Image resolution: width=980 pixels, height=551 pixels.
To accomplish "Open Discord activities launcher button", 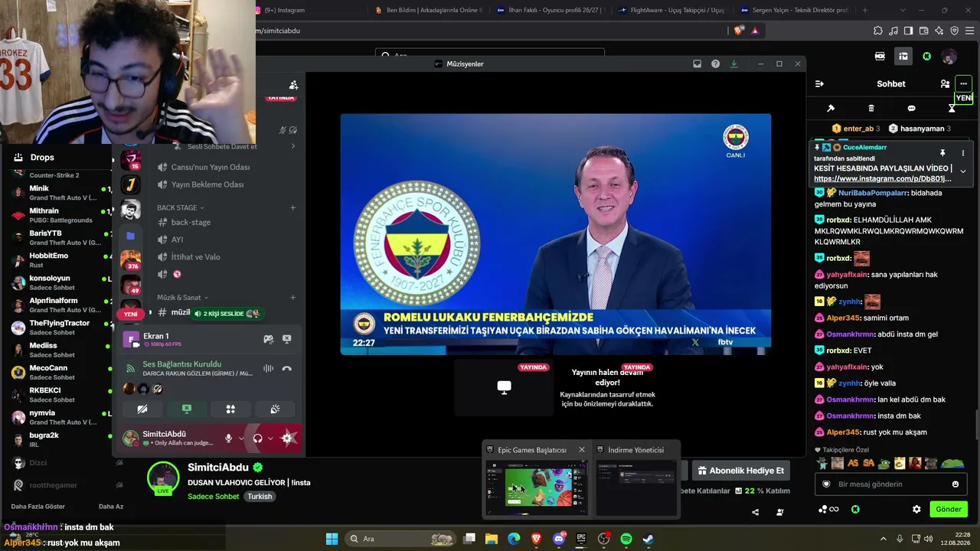I will pyautogui.click(x=230, y=409).
